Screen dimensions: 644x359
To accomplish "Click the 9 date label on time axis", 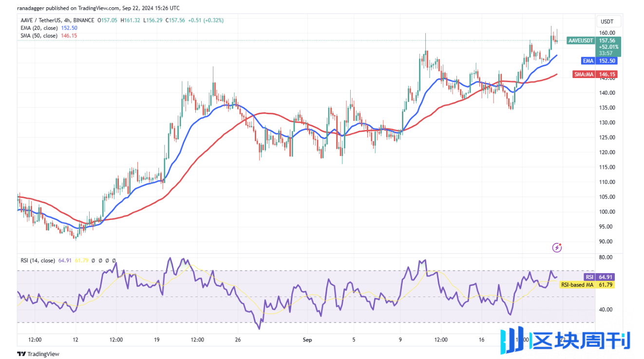I will tap(400, 339).
